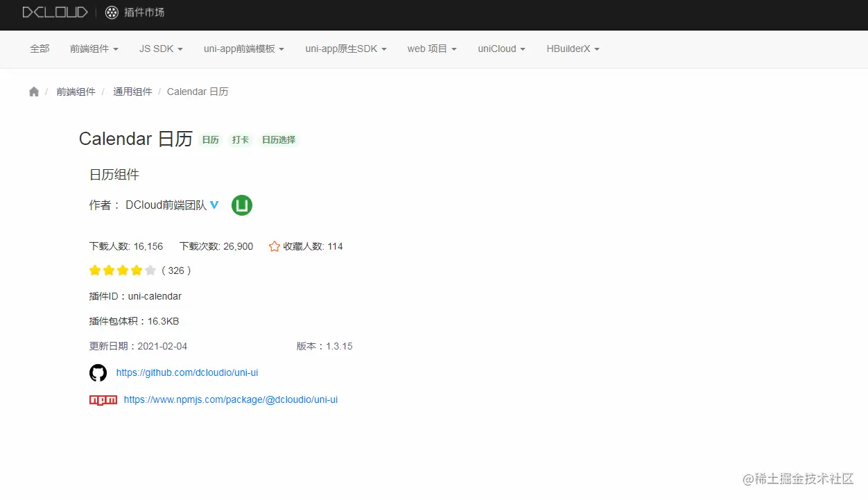Click the 下载次数: 26,900 text
The width and height of the screenshot is (868, 500).
click(216, 246)
